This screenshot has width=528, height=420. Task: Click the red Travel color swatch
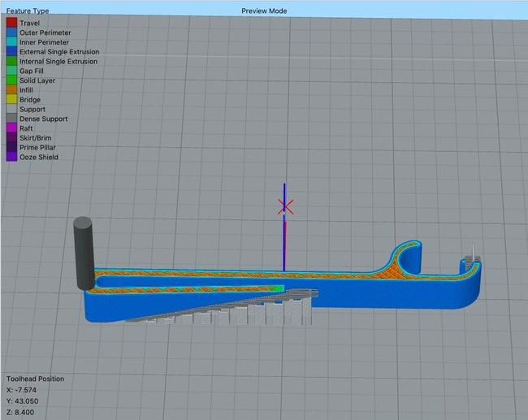click(11, 23)
